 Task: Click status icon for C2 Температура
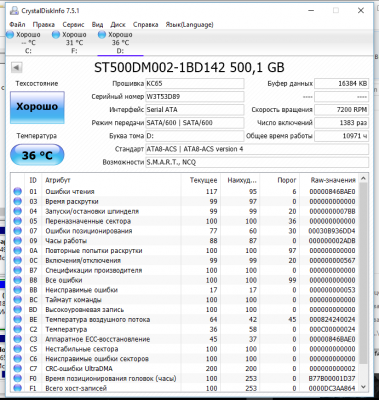tap(17, 329)
